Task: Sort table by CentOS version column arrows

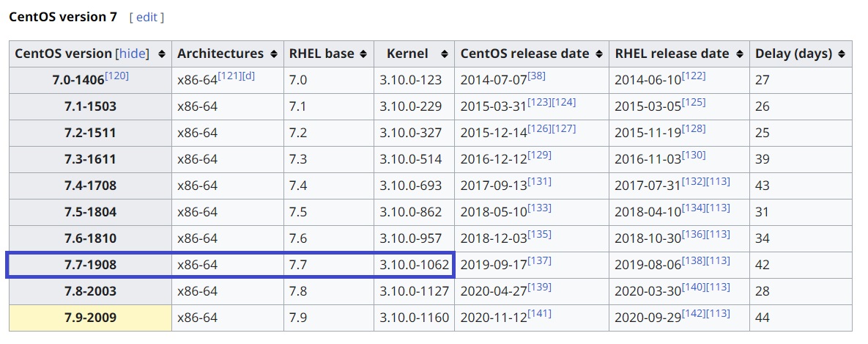Action: coord(161,54)
